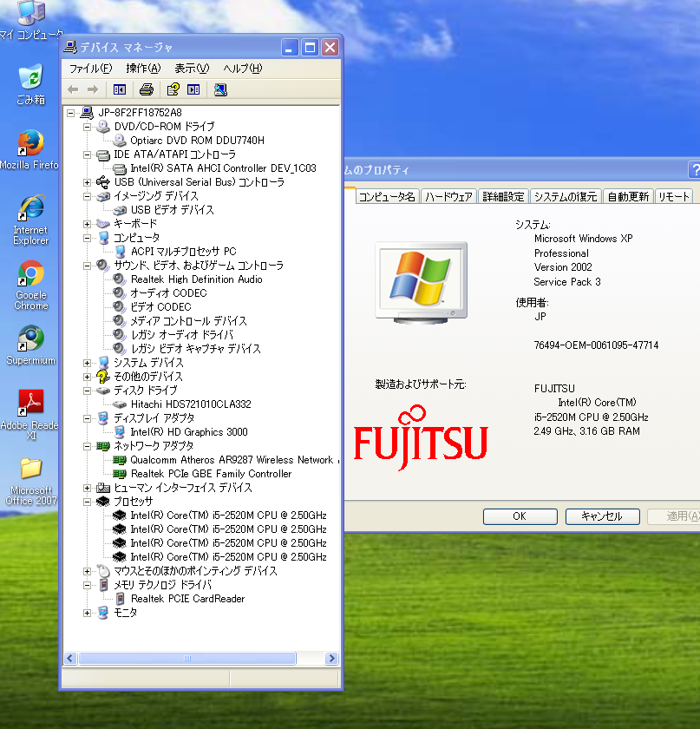
Task: Open My Computer (マイ コンピュータ) desktop icon
Action: coord(31,21)
